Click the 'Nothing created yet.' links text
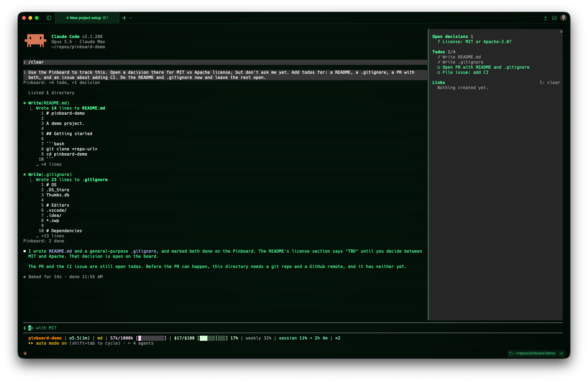 [463, 88]
